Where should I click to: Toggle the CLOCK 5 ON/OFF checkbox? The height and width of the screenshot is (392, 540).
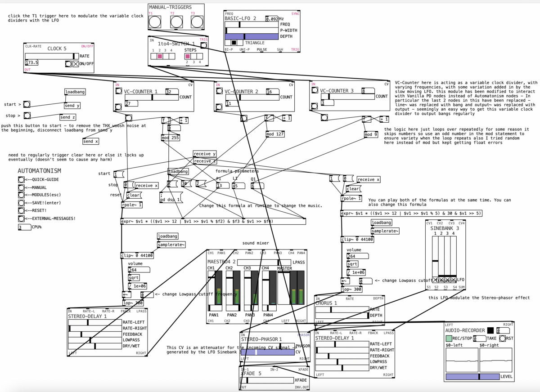pyautogui.click(x=76, y=64)
